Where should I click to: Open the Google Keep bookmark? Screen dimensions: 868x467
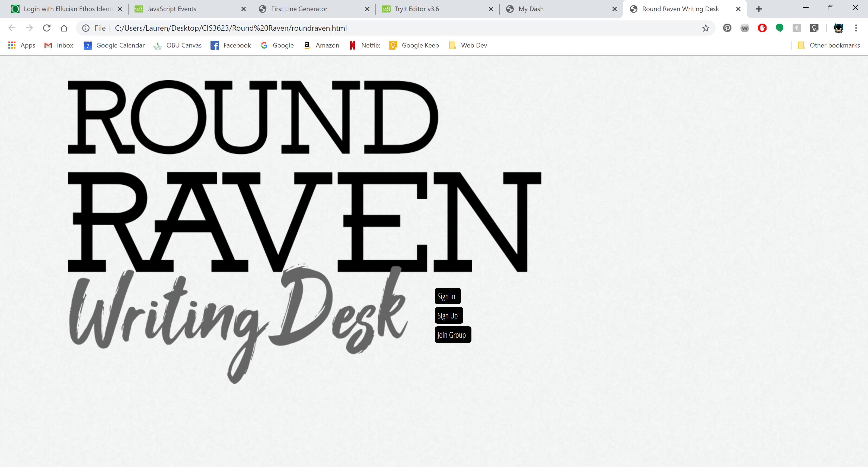[414, 45]
